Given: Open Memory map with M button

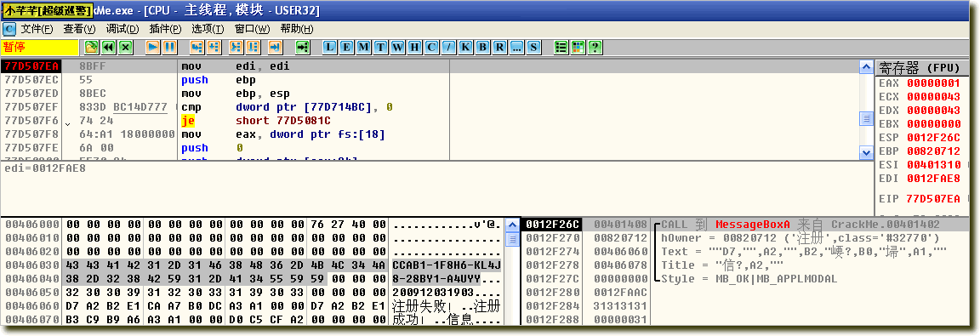Looking at the screenshot, I should click(364, 47).
